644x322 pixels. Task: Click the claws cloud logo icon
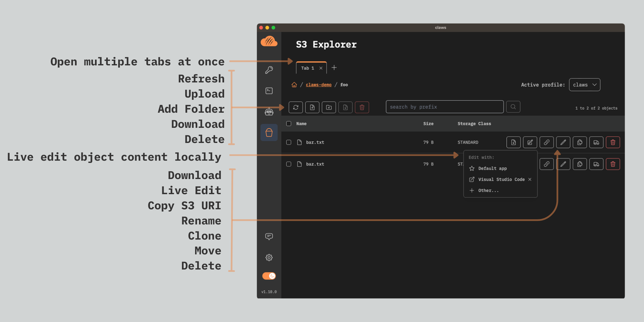tap(269, 41)
